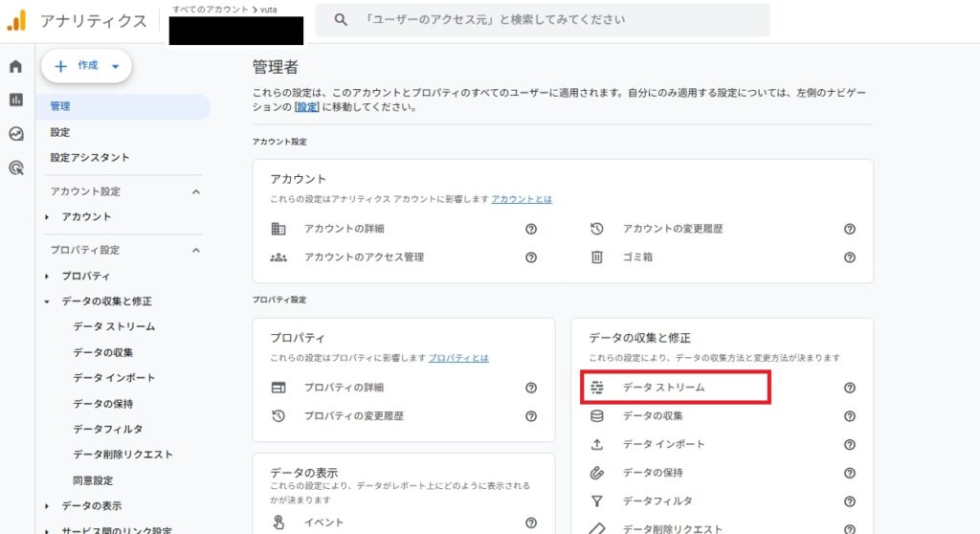Click the データ ストリーム stream icon
The width and height of the screenshot is (980, 534).
pyautogui.click(x=597, y=388)
